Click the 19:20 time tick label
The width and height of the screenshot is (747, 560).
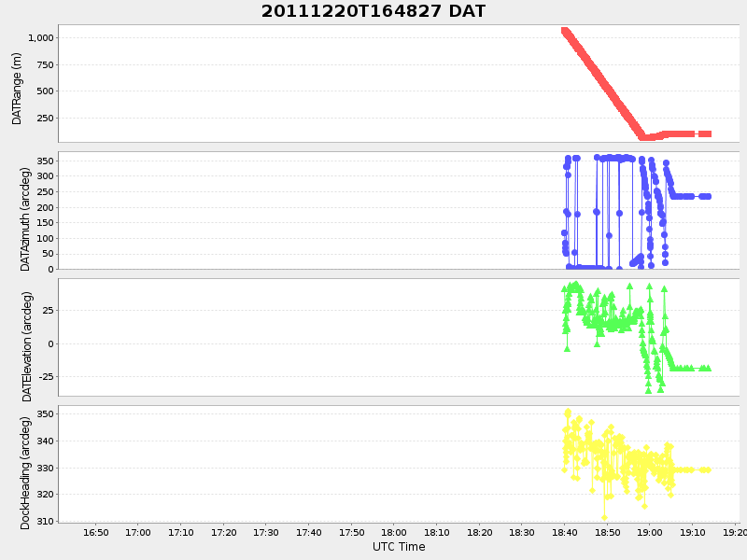coord(735,532)
